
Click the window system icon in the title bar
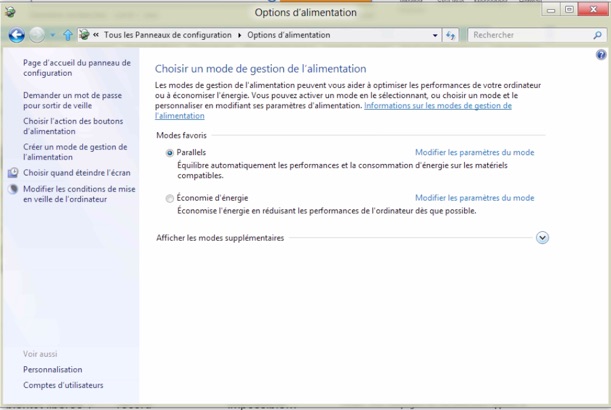pos(10,12)
